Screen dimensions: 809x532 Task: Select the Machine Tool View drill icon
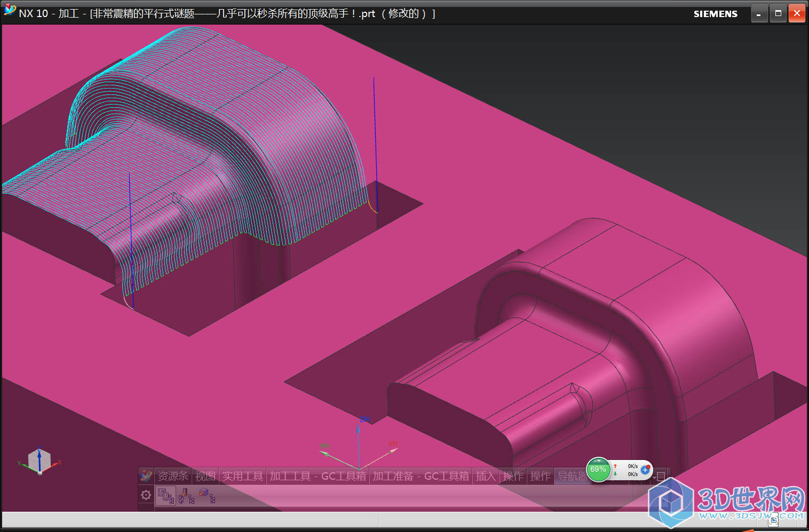(x=186, y=497)
